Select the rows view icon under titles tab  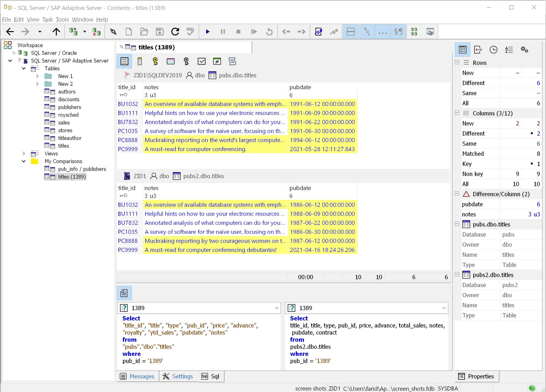coord(124,61)
